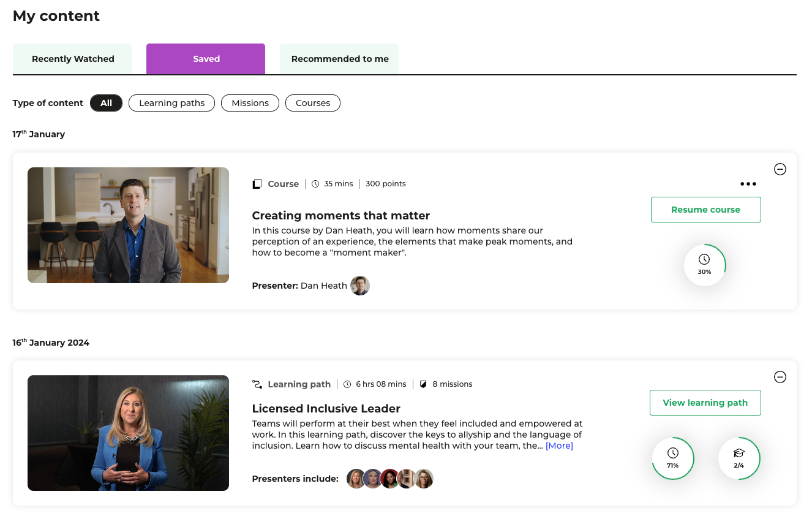The height and width of the screenshot is (532, 812).
Task: Open three-dot menu on course card
Action: click(x=748, y=184)
